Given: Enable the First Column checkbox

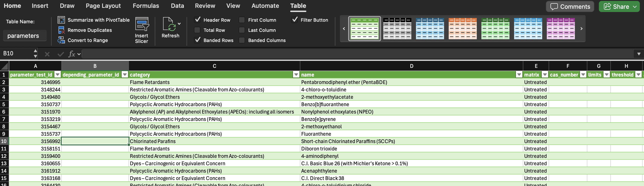Looking at the screenshot, I should click(242, 20).
